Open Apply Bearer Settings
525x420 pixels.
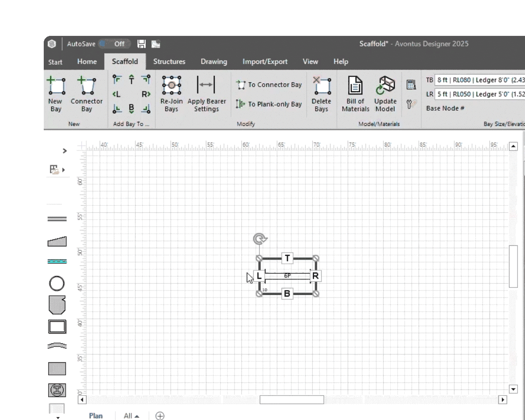pyautogui.click(x=206, y=94)
